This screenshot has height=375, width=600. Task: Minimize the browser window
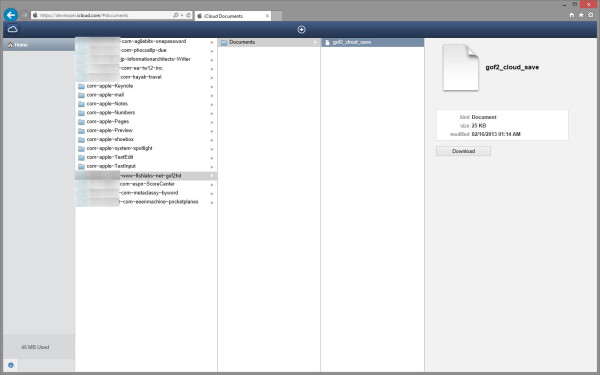click(x=565, y=5)
